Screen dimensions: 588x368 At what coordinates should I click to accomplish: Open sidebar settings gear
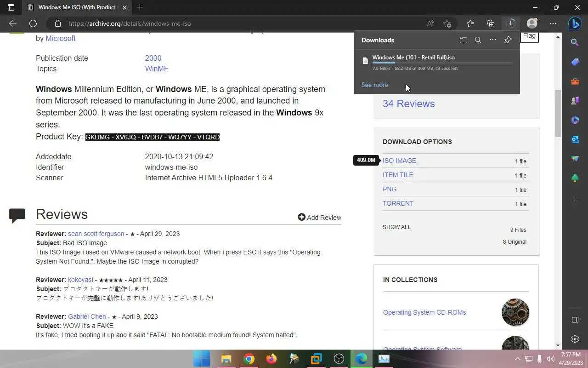pos(575,339)
